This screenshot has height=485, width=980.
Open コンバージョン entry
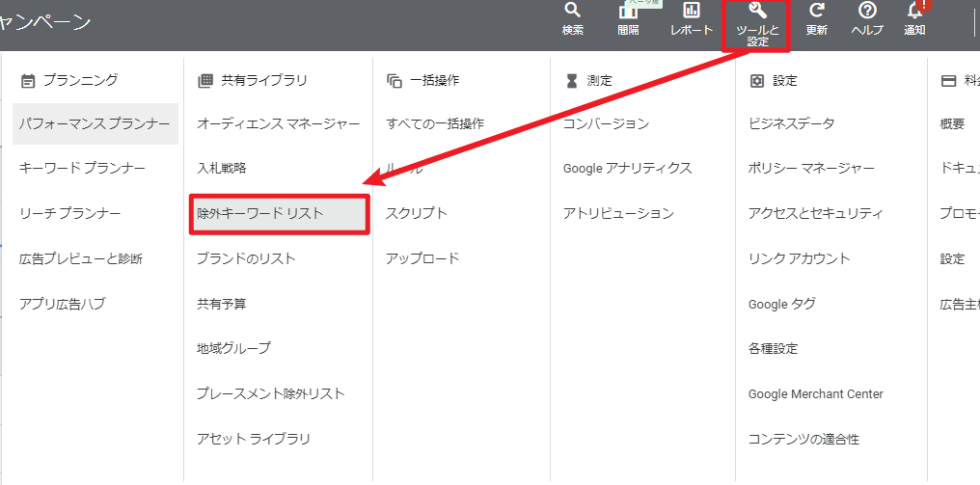click(x=607, y=123)
